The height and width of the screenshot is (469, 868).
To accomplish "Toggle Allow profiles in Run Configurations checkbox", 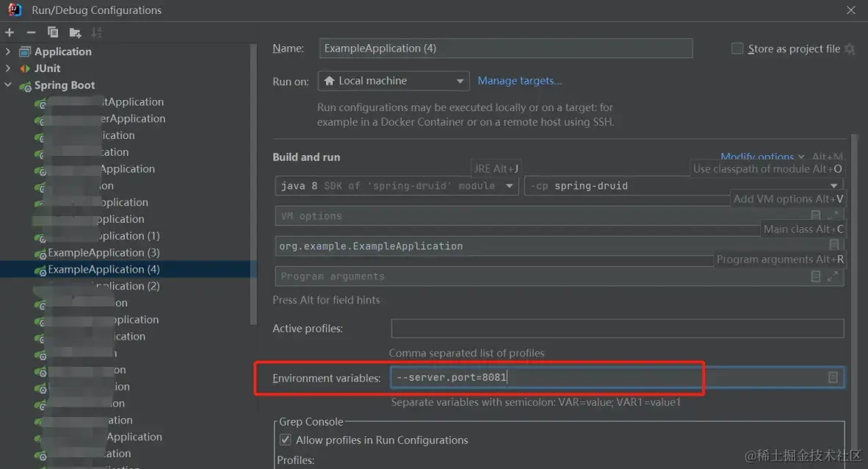I will 285,440.
